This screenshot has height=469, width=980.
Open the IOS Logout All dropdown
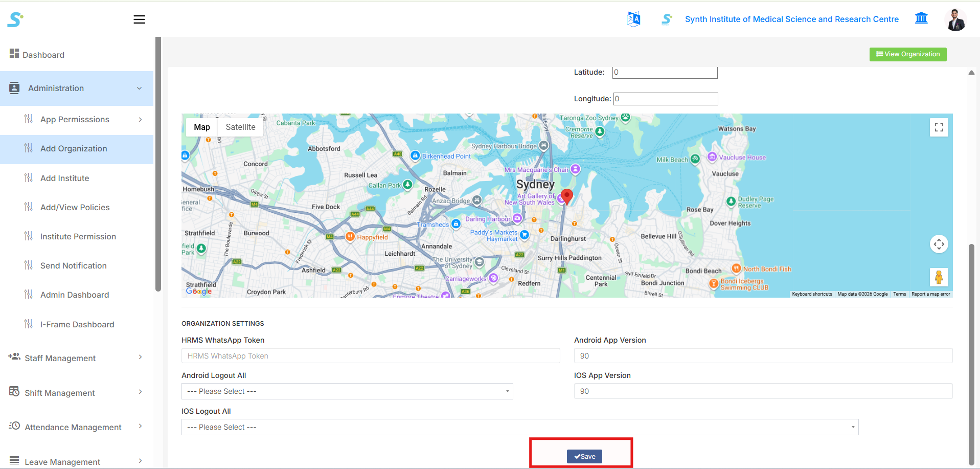coord(520,427)
